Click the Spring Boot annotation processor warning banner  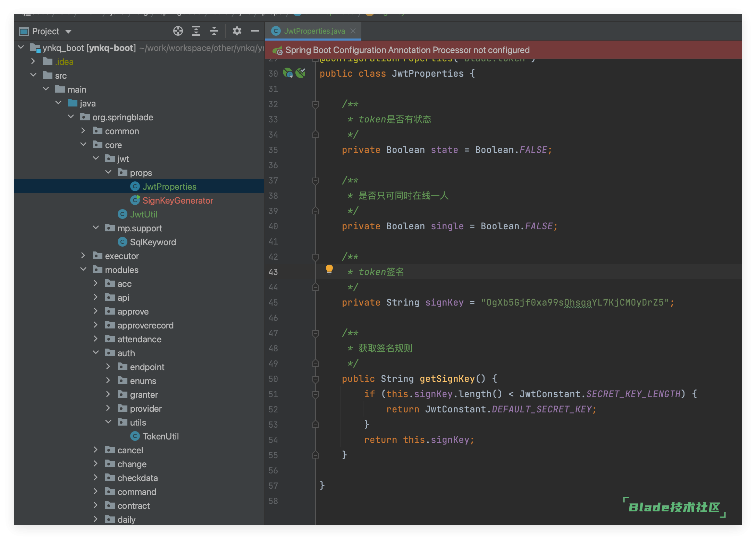[x=503, y=50]
